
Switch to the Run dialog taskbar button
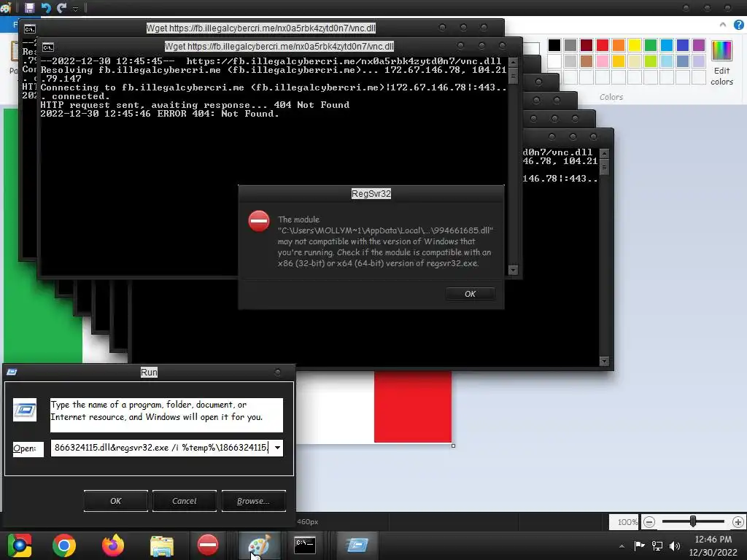(x=357, y=544)
